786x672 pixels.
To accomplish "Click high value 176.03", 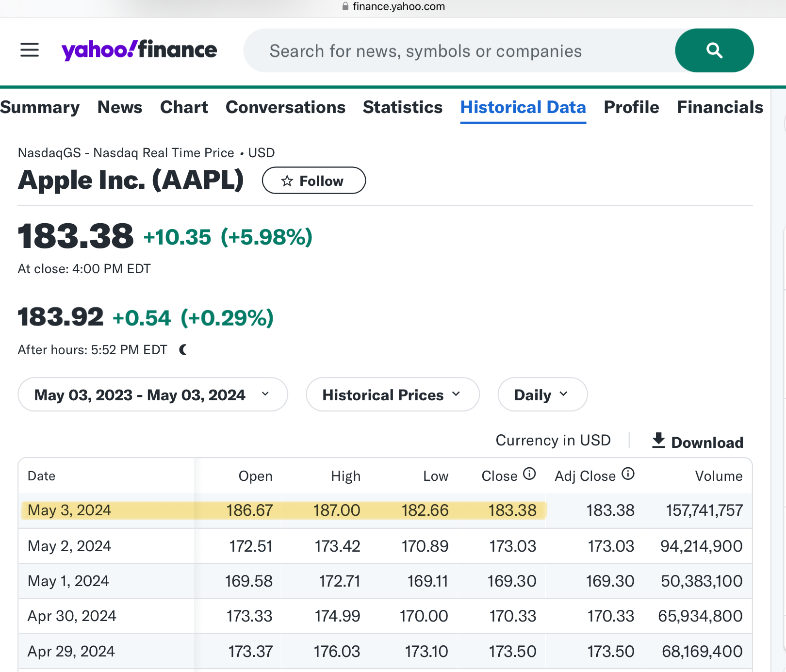I will [x=337, y=651].
